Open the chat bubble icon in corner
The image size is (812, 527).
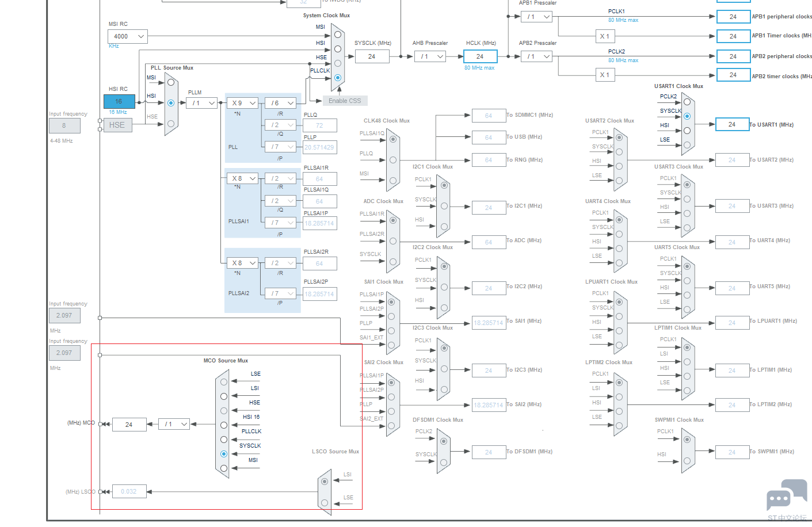tap(786, 495)
